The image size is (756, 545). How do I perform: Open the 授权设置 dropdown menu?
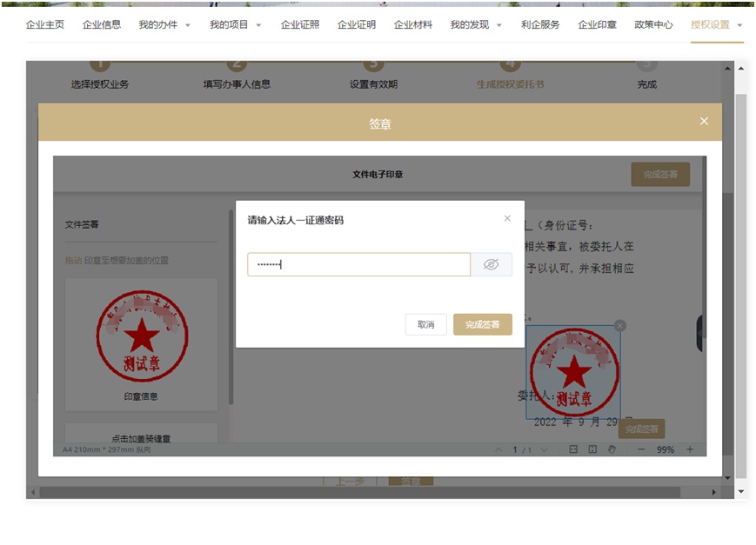[x=716, y=24]
